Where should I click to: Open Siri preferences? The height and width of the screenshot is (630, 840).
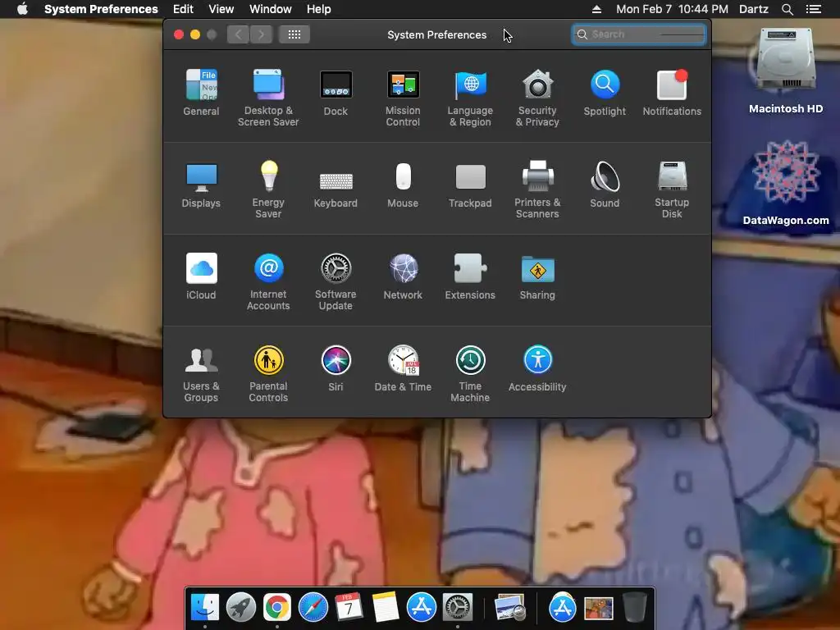tap(336, 368)
